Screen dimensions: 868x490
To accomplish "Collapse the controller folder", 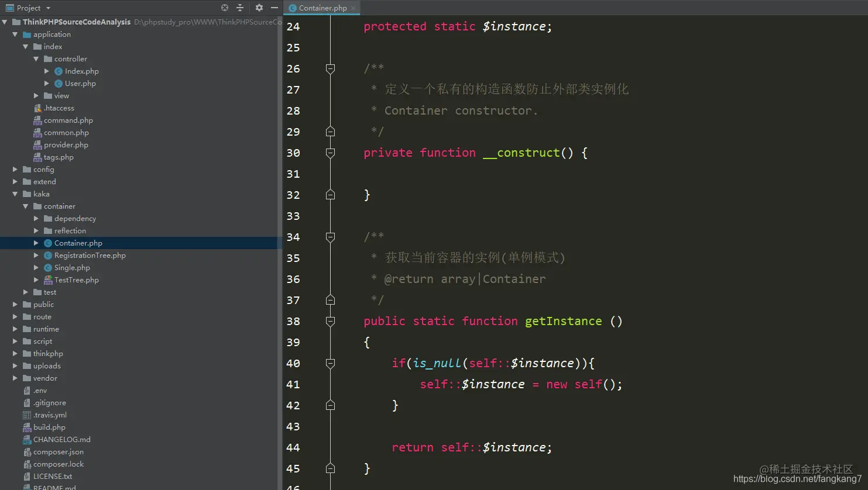I will coord(36,58).
